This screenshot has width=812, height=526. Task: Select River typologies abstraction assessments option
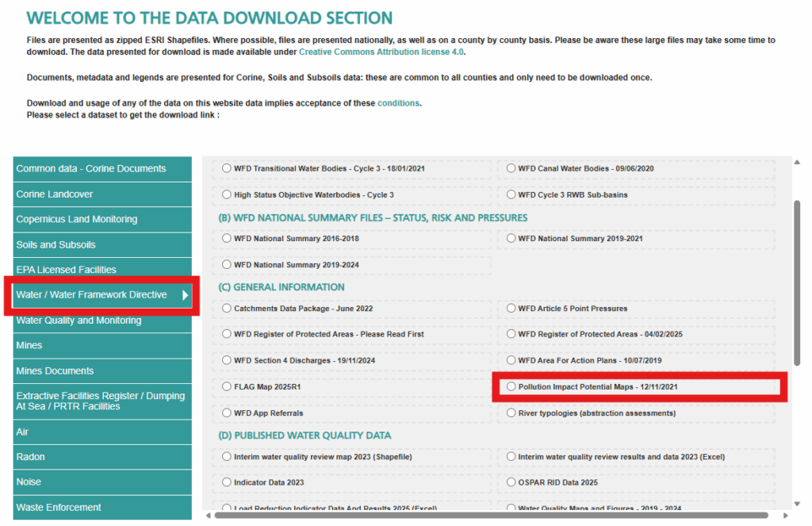click(511, 413)
